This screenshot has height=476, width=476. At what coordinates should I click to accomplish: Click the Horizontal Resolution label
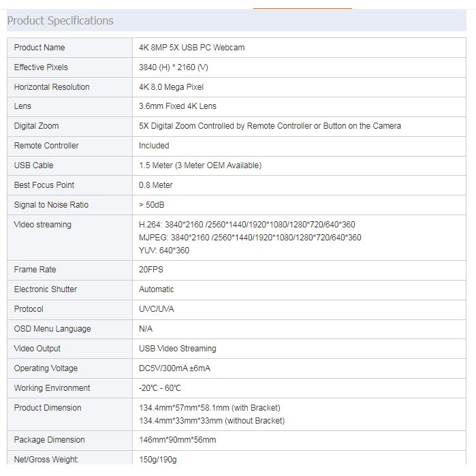coord(52,87)
